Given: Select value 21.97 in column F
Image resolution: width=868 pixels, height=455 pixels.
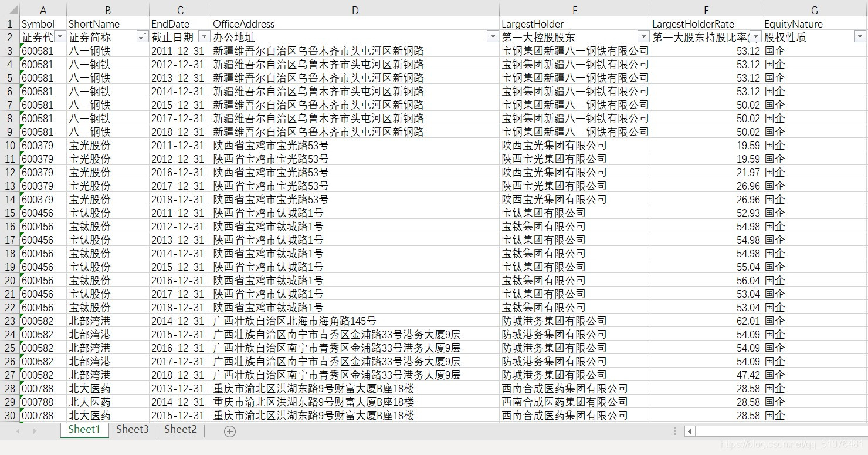Looking at the screenshot, I should click(x=706, y=172).
